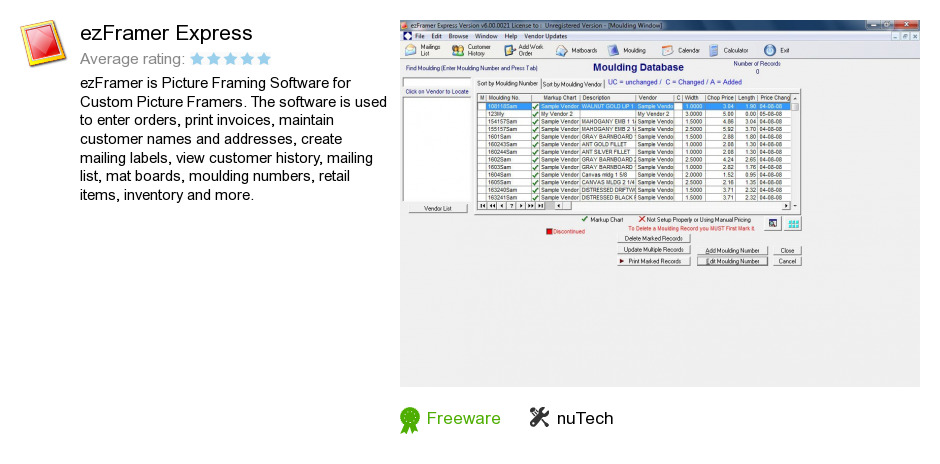Image resolution: width=940 pixels, height=464 pixels.
Task: Click the Cancel button
Action: coord(787,261)
